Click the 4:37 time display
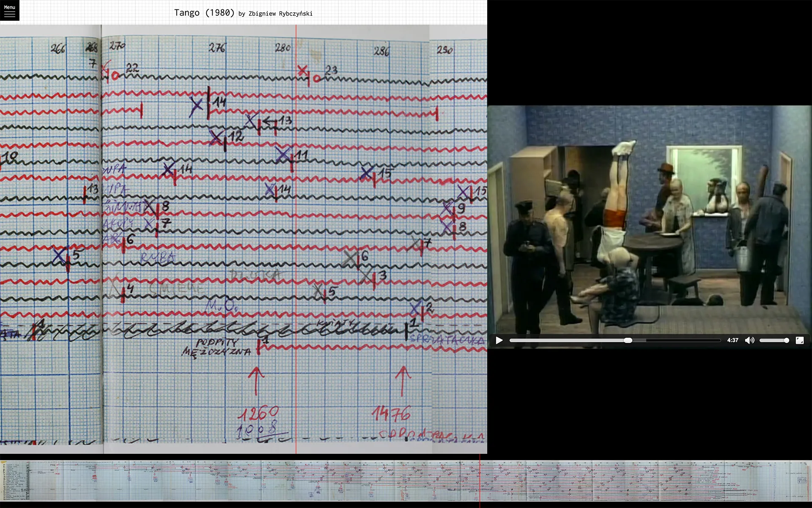This screenshot has width=812, height=508. pos(732,340)
